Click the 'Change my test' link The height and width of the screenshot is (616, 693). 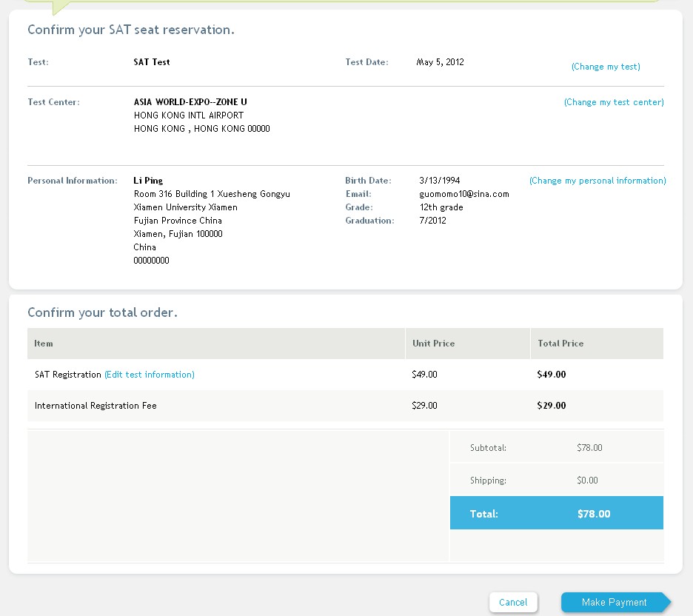coord(605,67)
